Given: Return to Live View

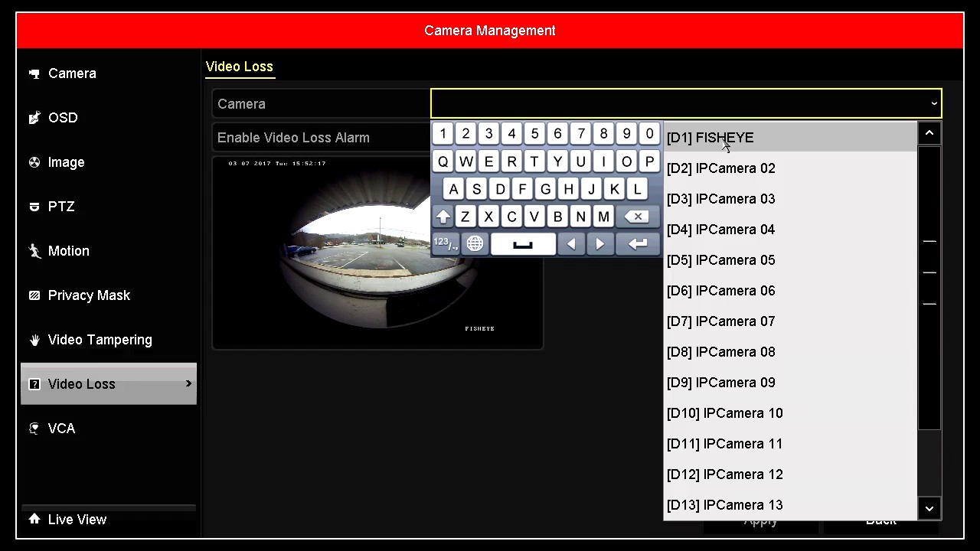Looking at the screenshot, I should pyautogui.click(x=77, y=520).
